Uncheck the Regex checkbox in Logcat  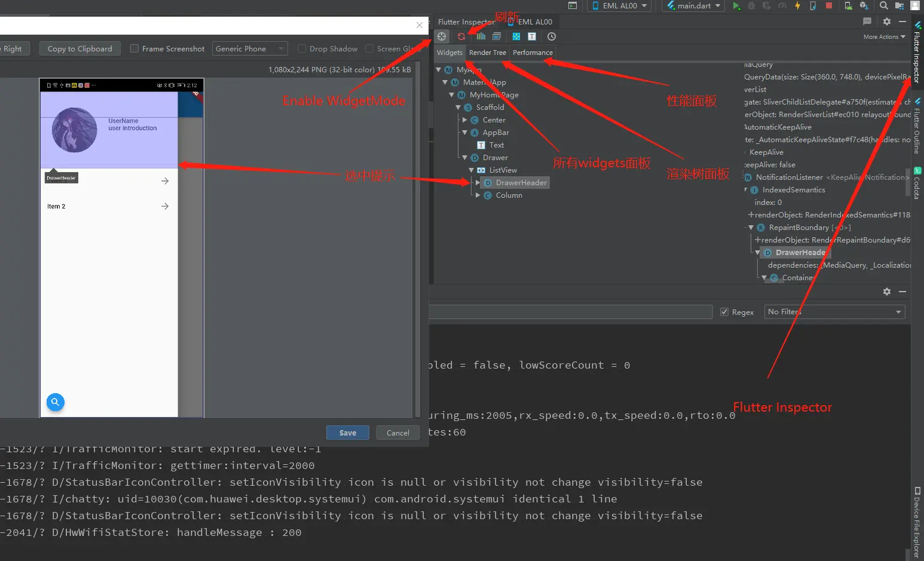tap(724, 312)
